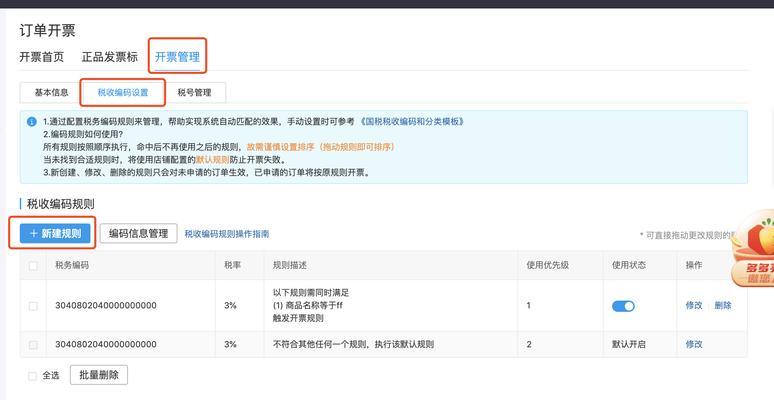Click the 使用优先级 column header
Image resolution: width=774 pixels, height=400 pixels.
click(x=547, y=265)
